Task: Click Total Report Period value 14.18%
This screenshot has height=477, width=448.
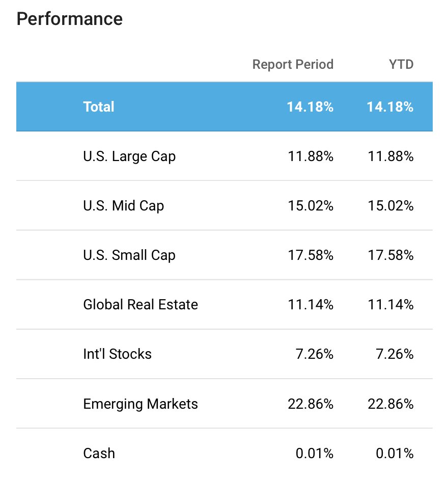Action: (311, 107)
